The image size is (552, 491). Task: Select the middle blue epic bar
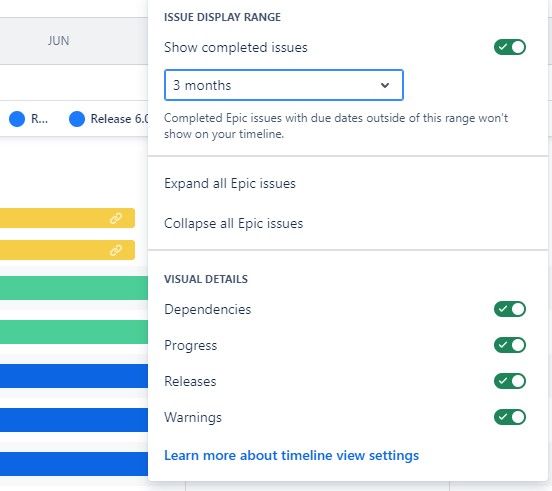pos(74,420)
